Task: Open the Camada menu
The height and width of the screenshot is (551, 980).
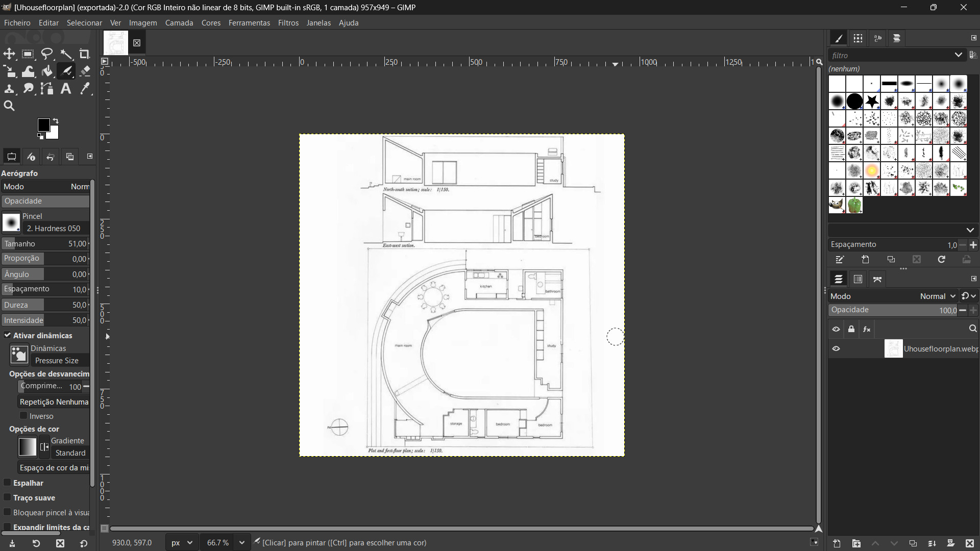Action: pyautogui.click(x=179, y=23)
